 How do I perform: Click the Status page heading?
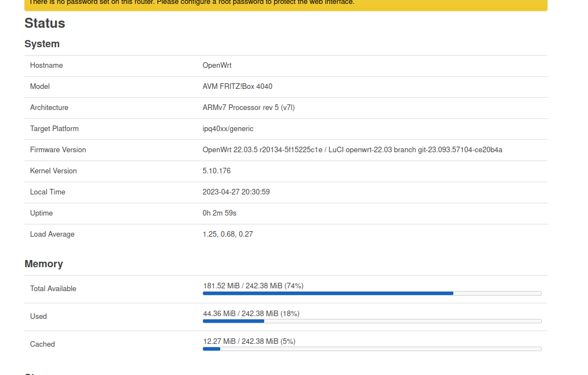coord(45,23)
